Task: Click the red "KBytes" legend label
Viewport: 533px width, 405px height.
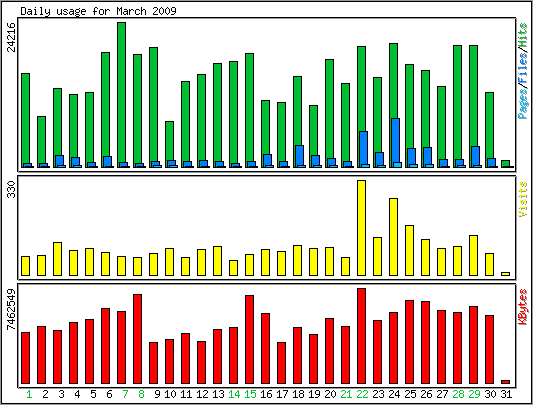Action: pyautogui.click(x=523, y=306)
